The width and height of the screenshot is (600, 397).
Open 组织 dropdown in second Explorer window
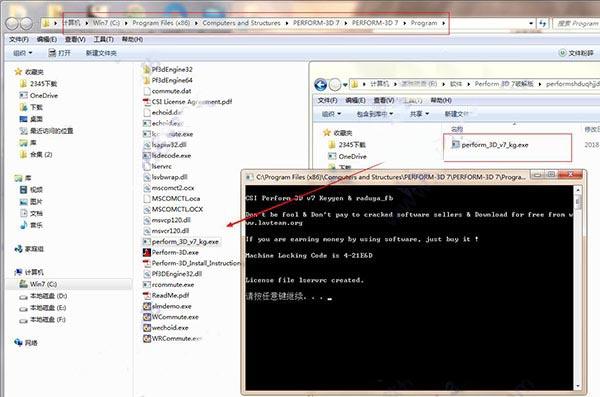coord(331,114)
